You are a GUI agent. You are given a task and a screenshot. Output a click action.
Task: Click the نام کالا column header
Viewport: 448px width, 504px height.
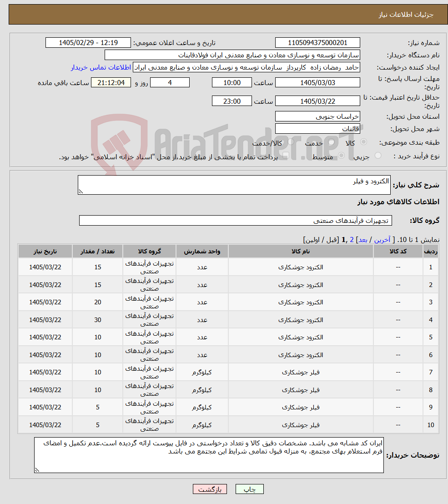tap(301, 252)
